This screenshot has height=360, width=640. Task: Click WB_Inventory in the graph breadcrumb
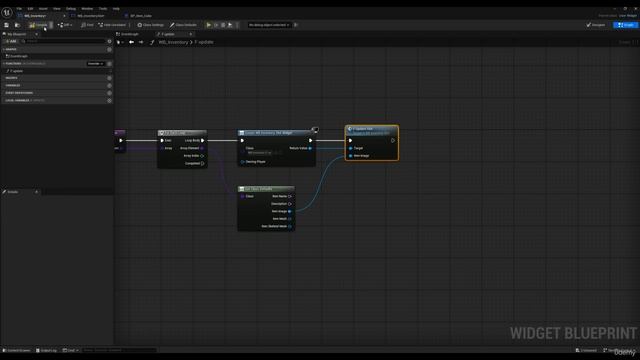(x=173, y=42)
